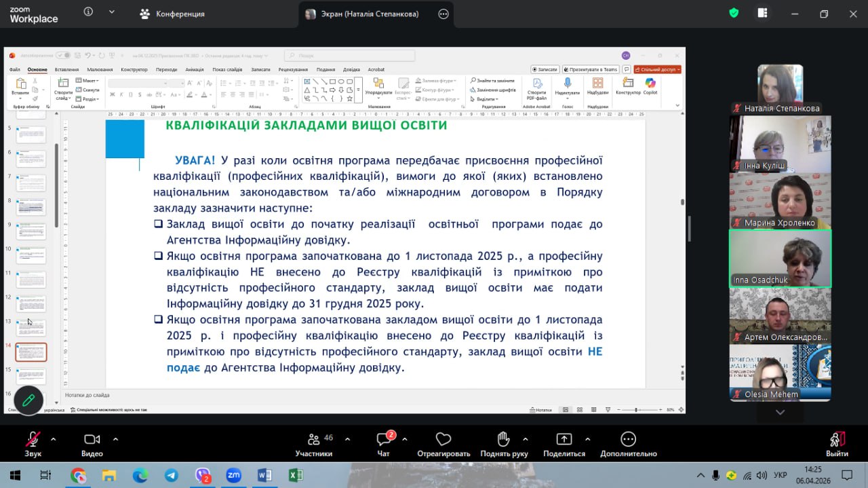Screen dimensions: 868x488
Task: Select Inna Osadchuk video thumbnail
Action: coord(780,259)
